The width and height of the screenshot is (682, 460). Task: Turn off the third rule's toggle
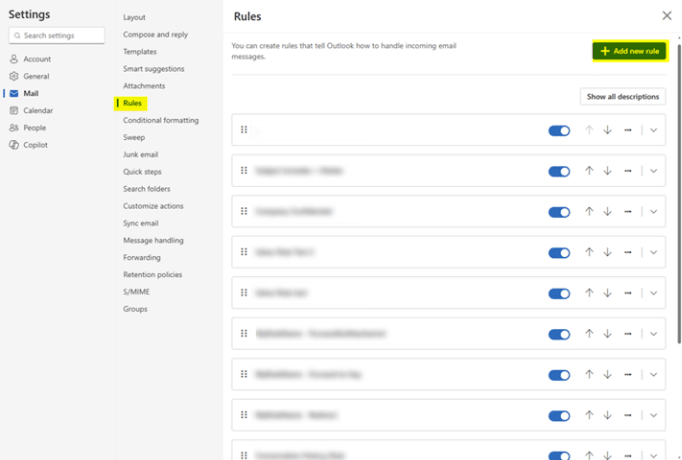coord(559,212)
